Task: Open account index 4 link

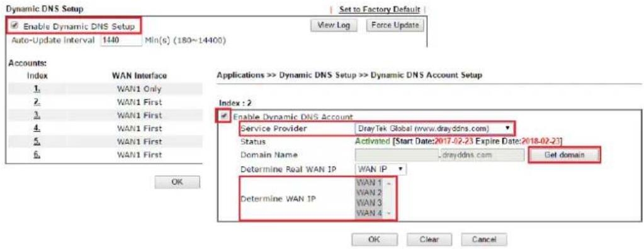Action: (x=37, y=128)
